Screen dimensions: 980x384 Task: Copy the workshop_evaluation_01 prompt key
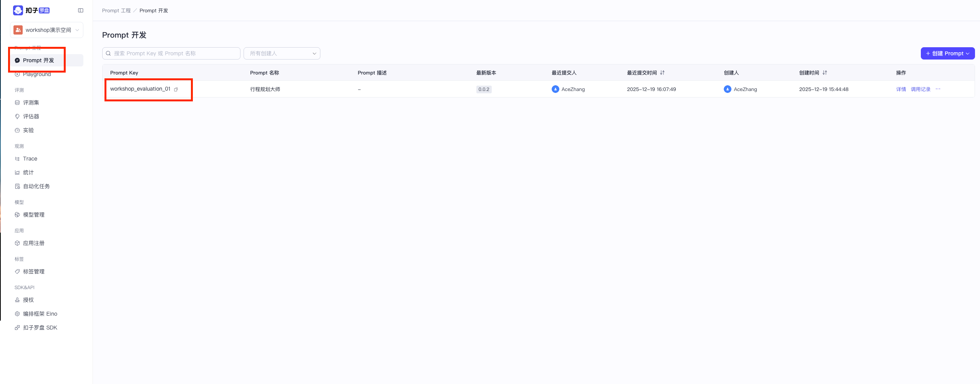176,89
